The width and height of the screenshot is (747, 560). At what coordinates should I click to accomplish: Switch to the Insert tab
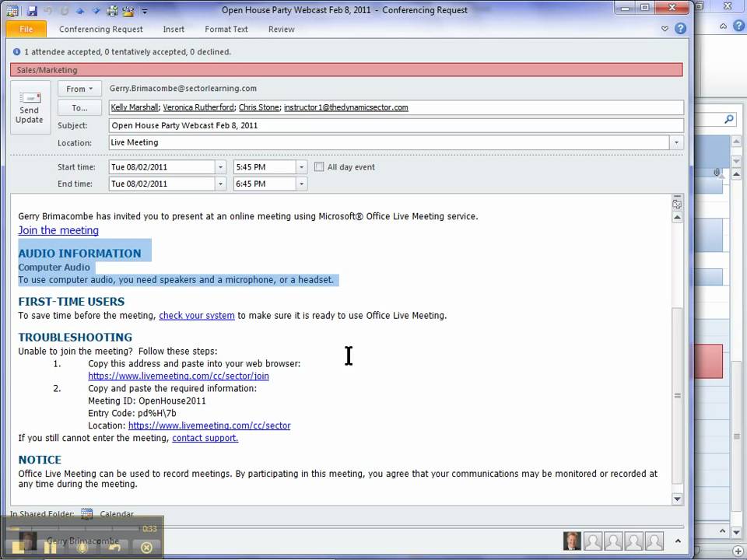click(174, 29)
